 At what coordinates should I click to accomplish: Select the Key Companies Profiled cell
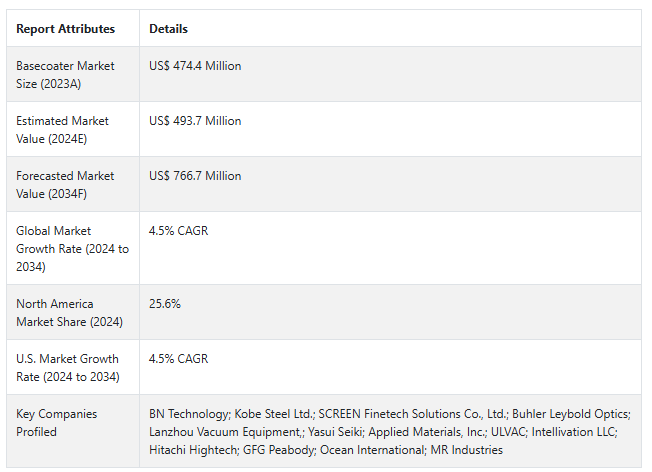73,431
